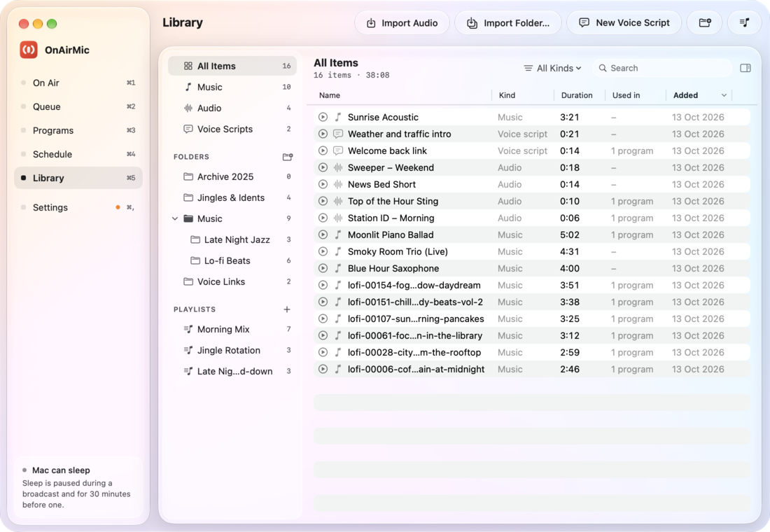Screen dimensions: 770x532
Task: Play preview of lofi-00028 rooftop track
Action: [323, 352]
